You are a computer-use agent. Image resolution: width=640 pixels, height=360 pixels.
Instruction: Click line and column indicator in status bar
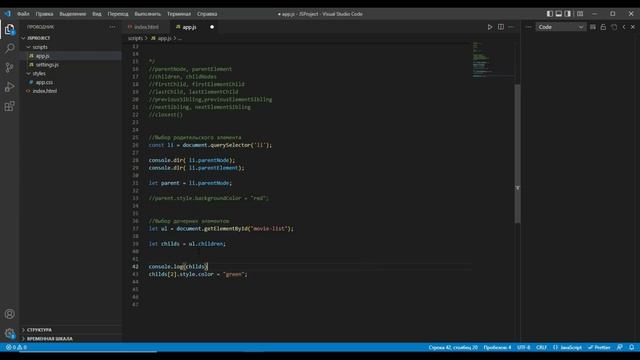tap(453, 347)
